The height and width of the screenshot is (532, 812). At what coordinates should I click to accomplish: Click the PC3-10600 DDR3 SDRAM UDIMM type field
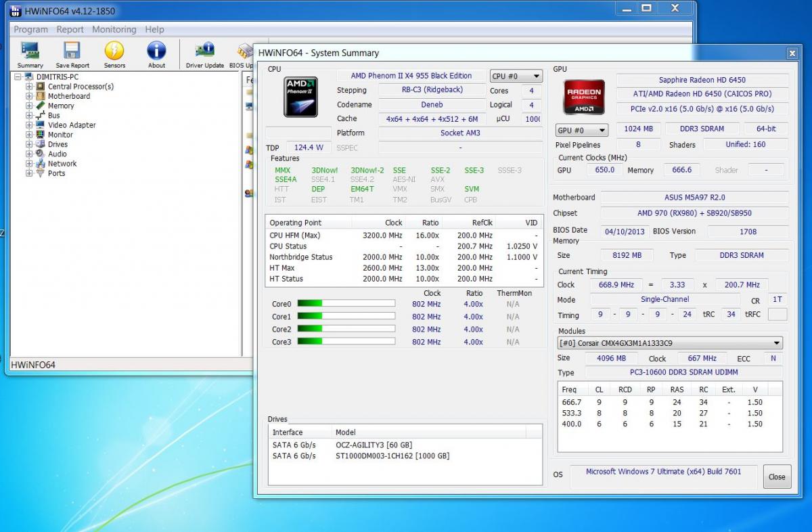point(683,372)
